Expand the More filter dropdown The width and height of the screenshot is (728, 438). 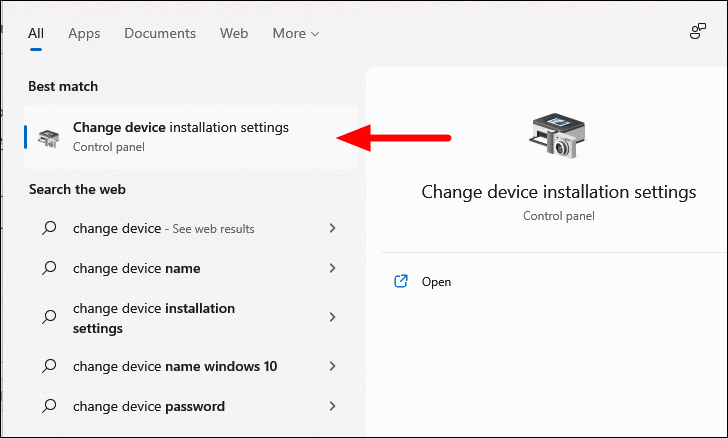click(296, 33)
